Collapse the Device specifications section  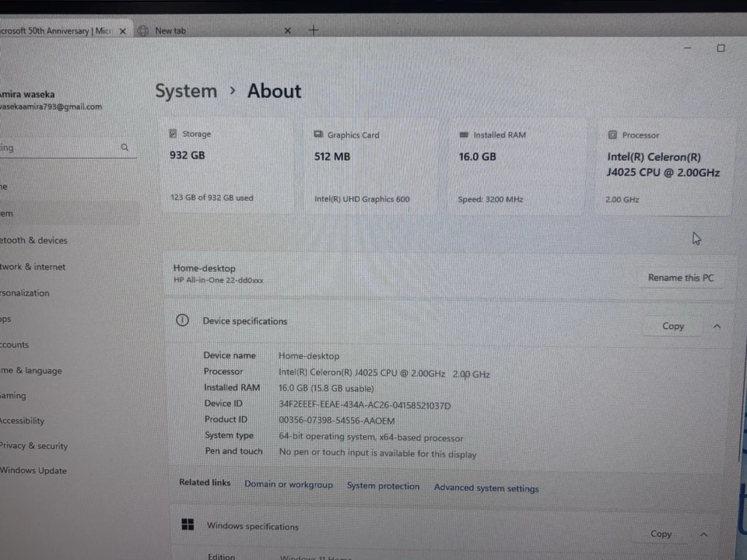pos(717,326)
